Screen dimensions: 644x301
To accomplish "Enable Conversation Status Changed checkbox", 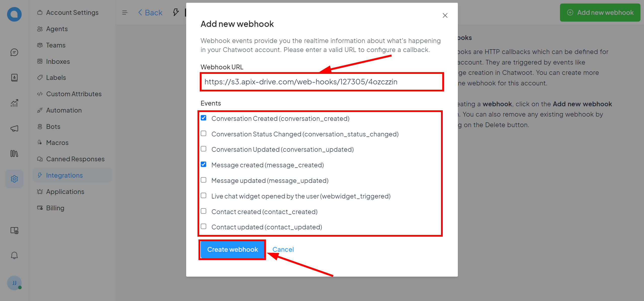I will pos(204,134).
